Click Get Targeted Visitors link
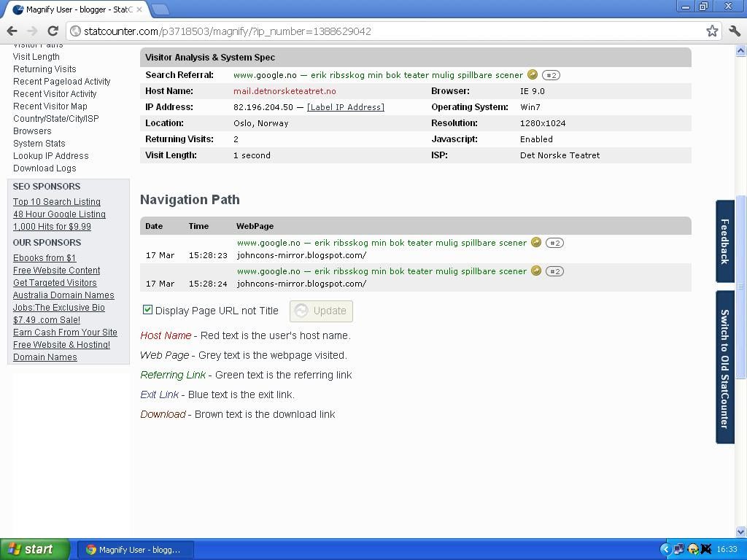 pos(55,283)
